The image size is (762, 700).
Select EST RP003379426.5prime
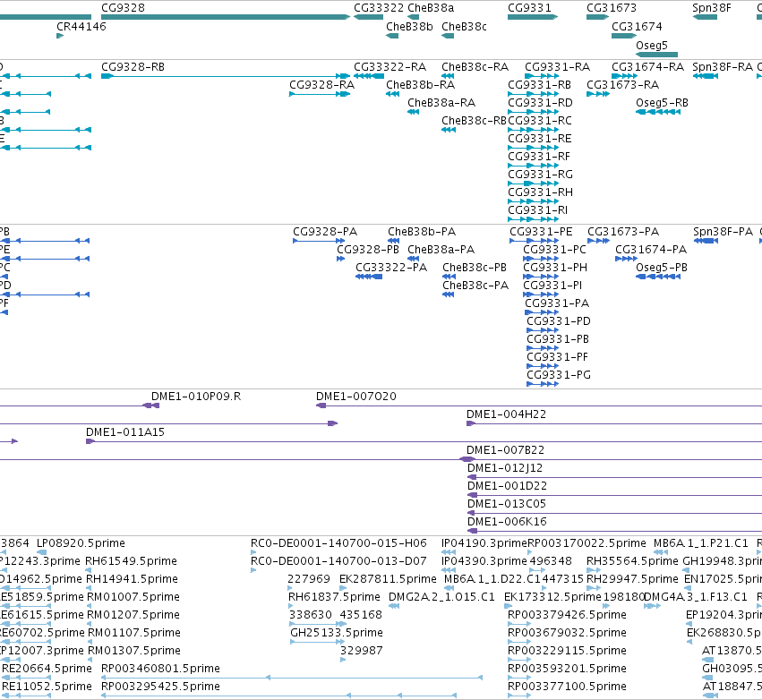pos(519,624)
